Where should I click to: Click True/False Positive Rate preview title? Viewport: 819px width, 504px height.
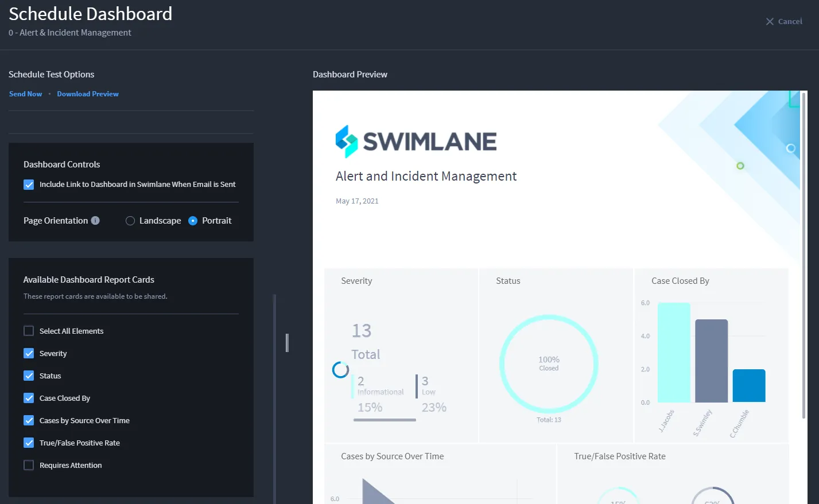click(x=620, y=456)
